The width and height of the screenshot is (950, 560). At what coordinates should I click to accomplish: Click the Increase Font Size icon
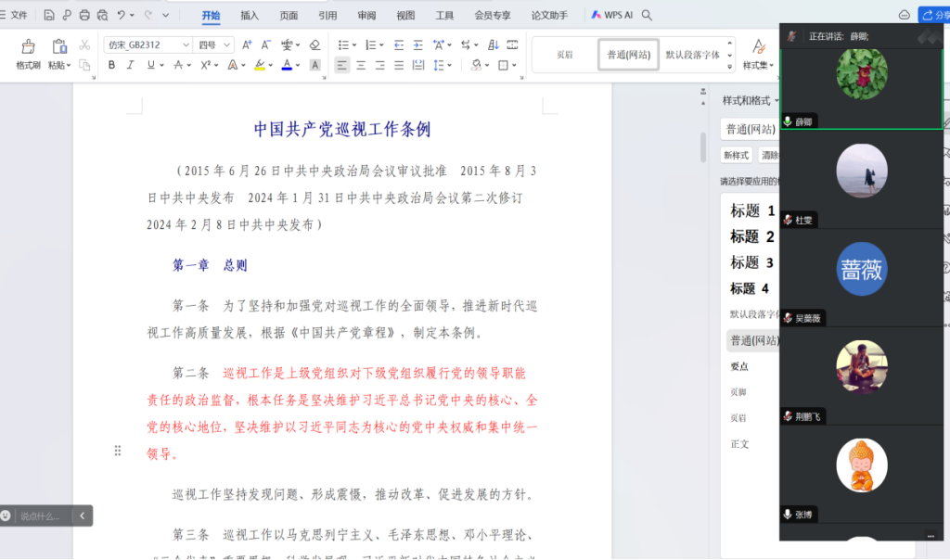pos(247,45)
